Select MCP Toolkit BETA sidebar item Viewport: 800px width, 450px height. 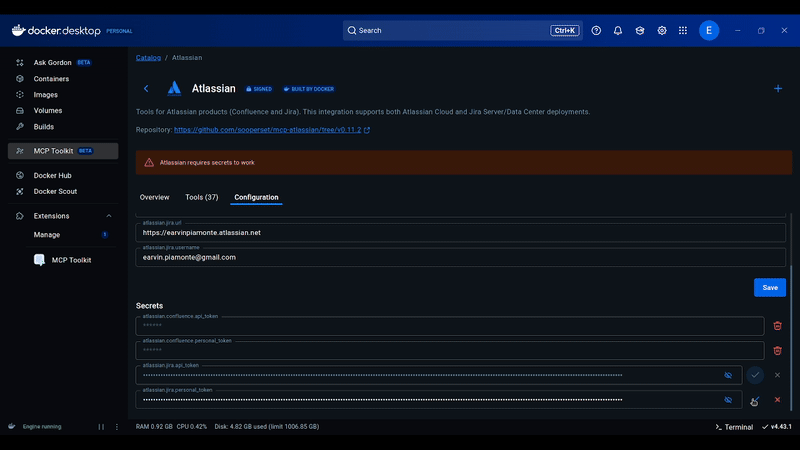(x=63, y=151)
